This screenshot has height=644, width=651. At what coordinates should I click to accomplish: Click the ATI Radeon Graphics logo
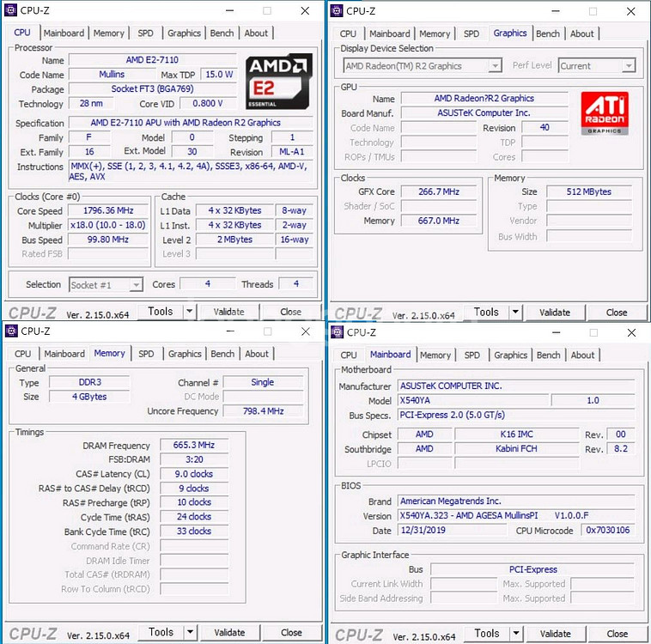pyautogui.click(x=605, y=113)
